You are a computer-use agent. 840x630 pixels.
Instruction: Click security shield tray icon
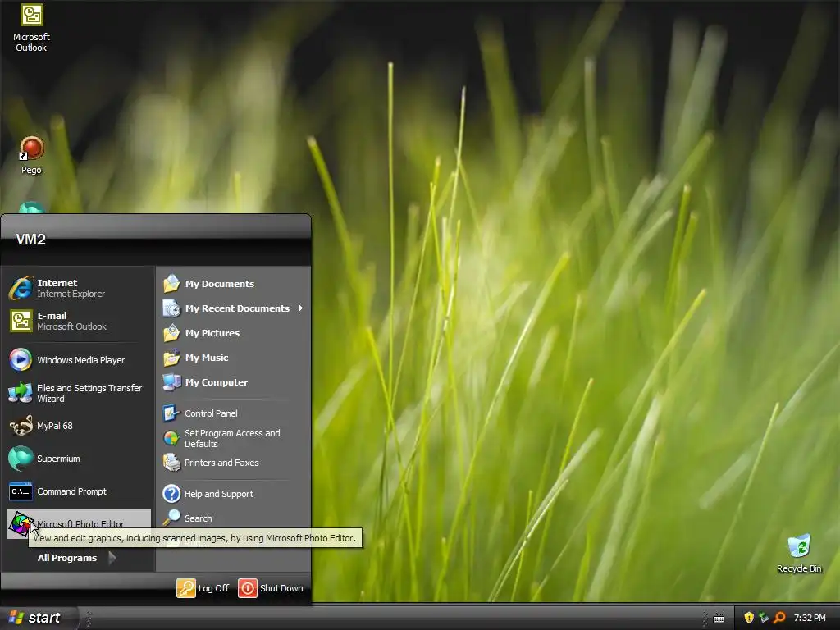point(749,618)
